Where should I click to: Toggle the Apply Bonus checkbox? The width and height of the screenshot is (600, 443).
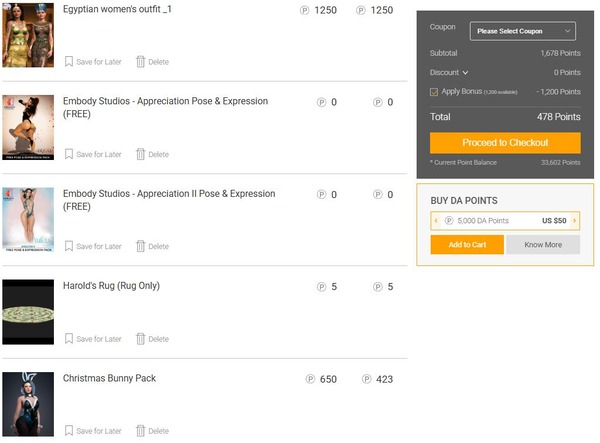tap(434, 91)
